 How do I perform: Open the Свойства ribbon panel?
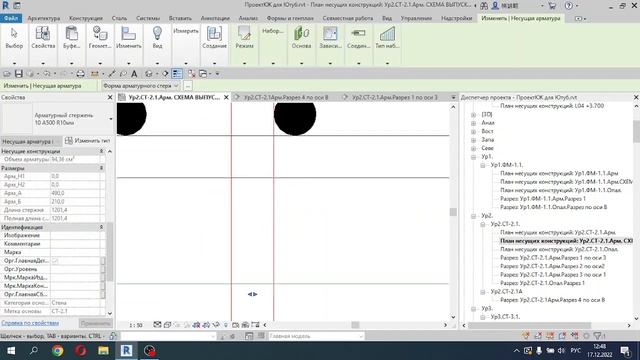pyautogui.click(x=43, y=38)
